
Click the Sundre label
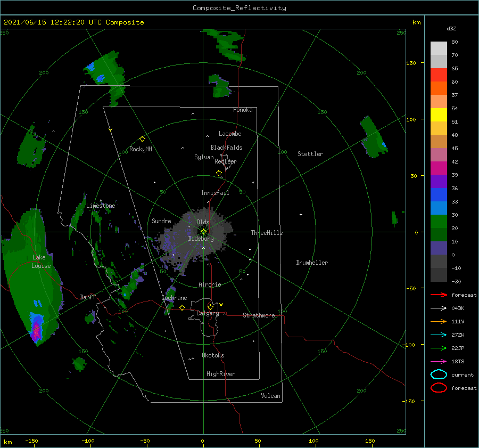click(161, 221)
